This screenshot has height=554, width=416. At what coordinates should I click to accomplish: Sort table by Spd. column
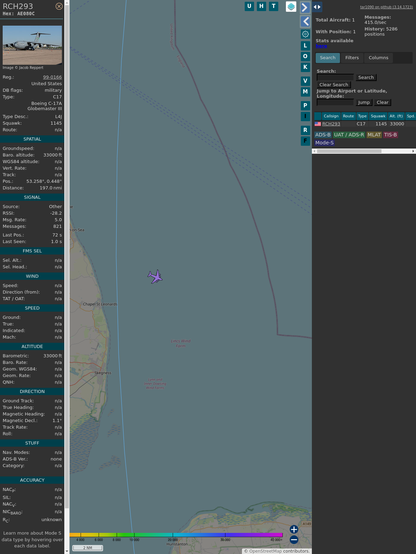[410, 116]
